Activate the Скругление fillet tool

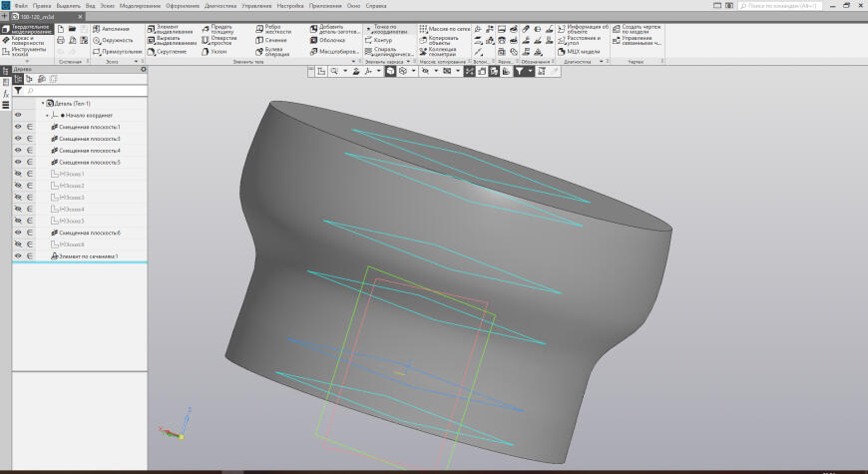click(168, 52)
